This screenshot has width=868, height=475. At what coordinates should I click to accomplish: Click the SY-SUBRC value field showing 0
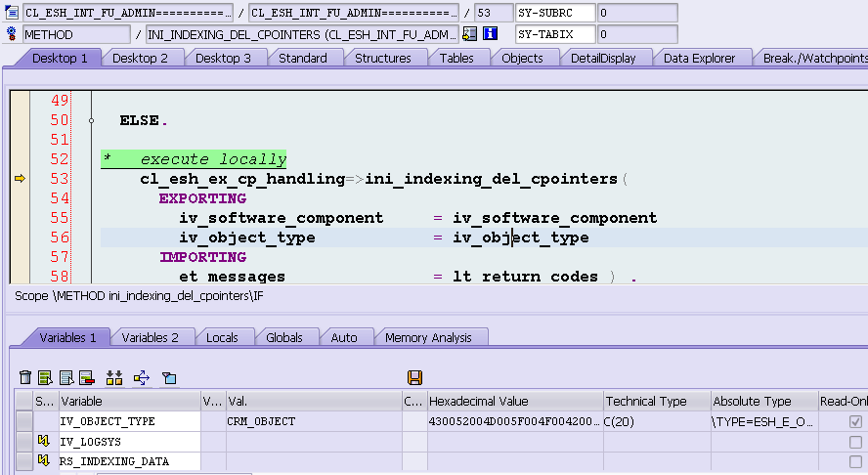point(637,13)
